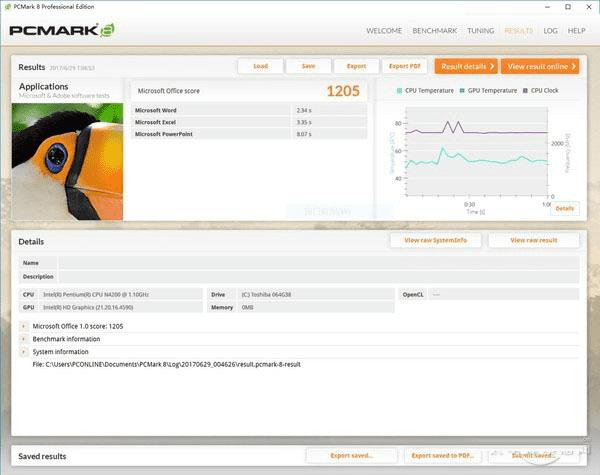Click the Drive Toshiba 064G38 value
600x475 pixels.
click(316, 295)
